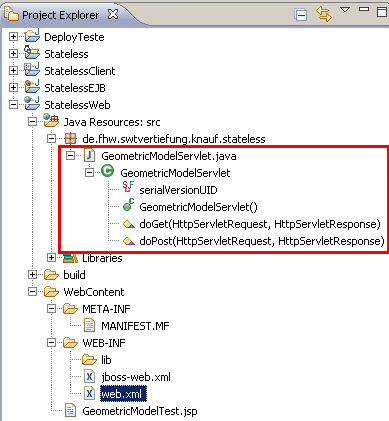The width and height of the screenshot is (389, 421).
Task: Click the MANIFEST.MF file icon
Action: pos(89,326)
